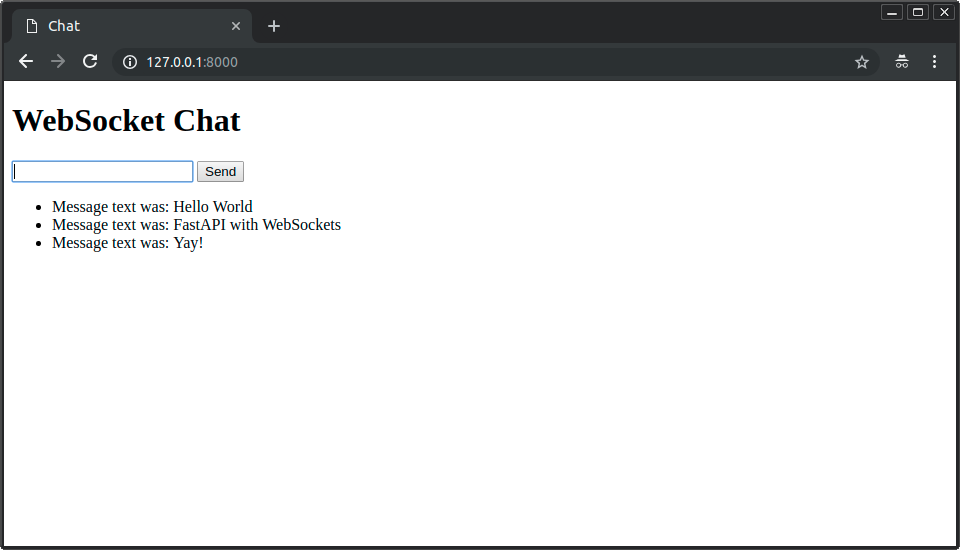View site information icon beside the URL

tap(130, 62)
